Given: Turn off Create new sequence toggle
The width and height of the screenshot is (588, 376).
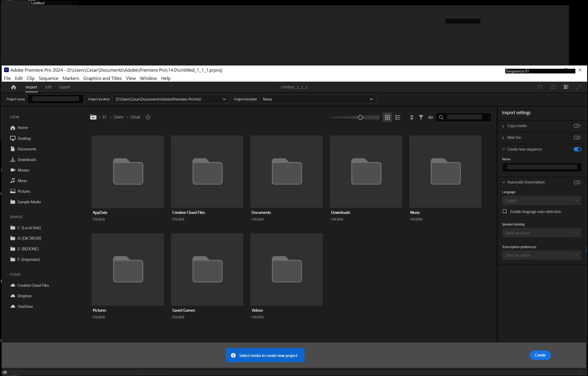Looking at the screenshot, I should pos(577,149).
